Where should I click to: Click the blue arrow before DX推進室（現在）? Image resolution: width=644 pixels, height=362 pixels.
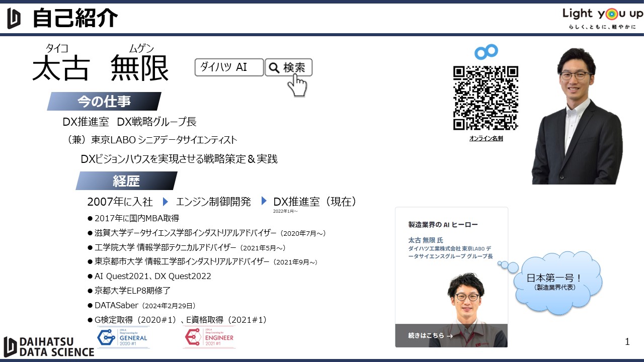click(264, 201)
